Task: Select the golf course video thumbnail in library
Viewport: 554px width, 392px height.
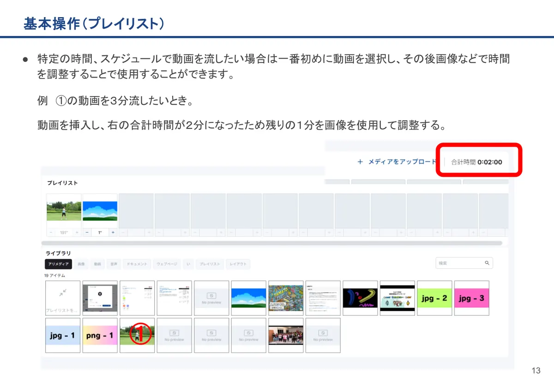Action: click(137, 335)
